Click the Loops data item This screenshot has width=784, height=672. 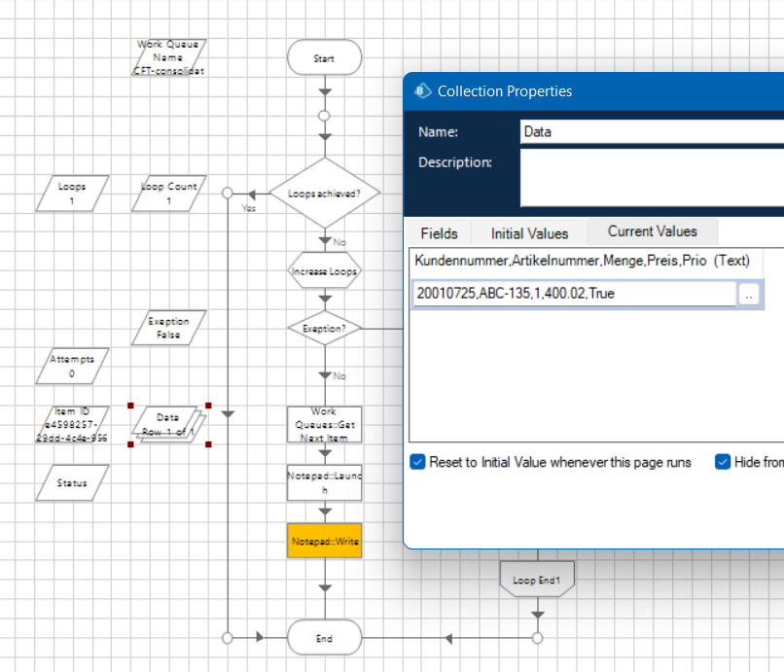point(72,194)
